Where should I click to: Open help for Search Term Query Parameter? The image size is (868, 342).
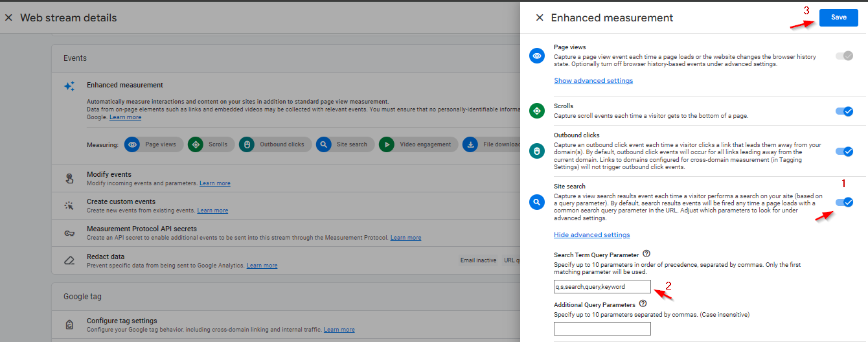point(646,255)
